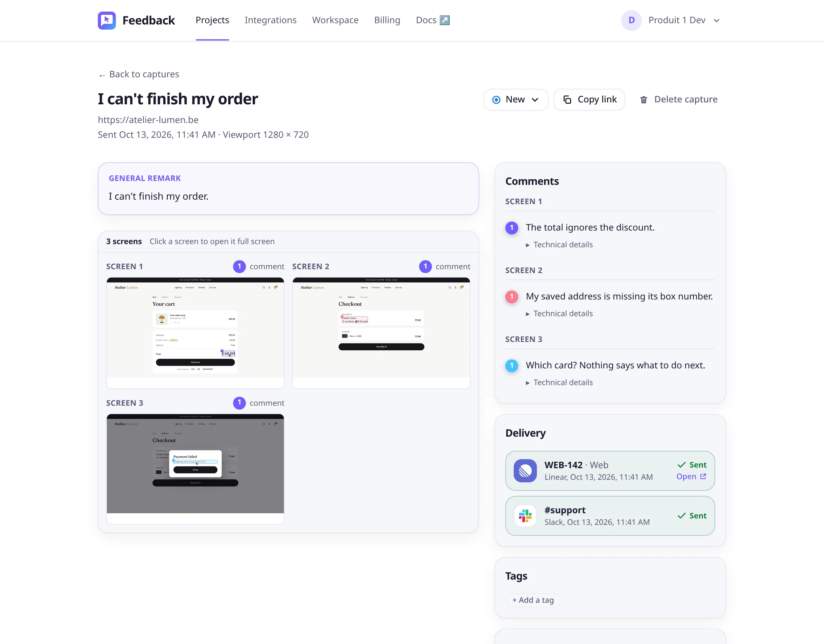
Task: Click the D avatar for Produit 1 Dev
Action: tap(631, 20)
